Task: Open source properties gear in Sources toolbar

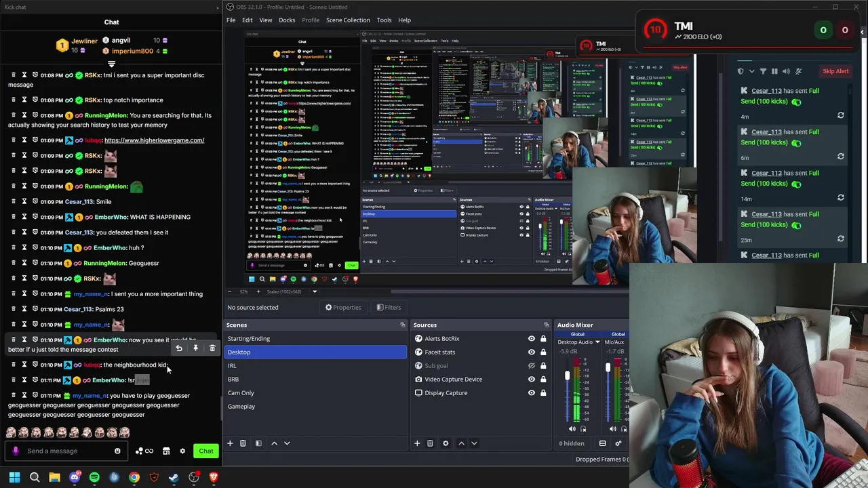Action: coord(446,443)
